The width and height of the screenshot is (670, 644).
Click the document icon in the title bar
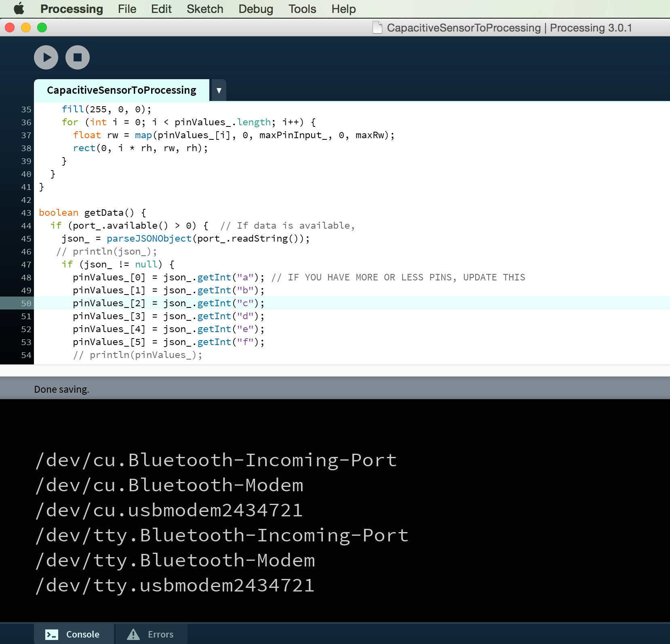pos(377,27)
